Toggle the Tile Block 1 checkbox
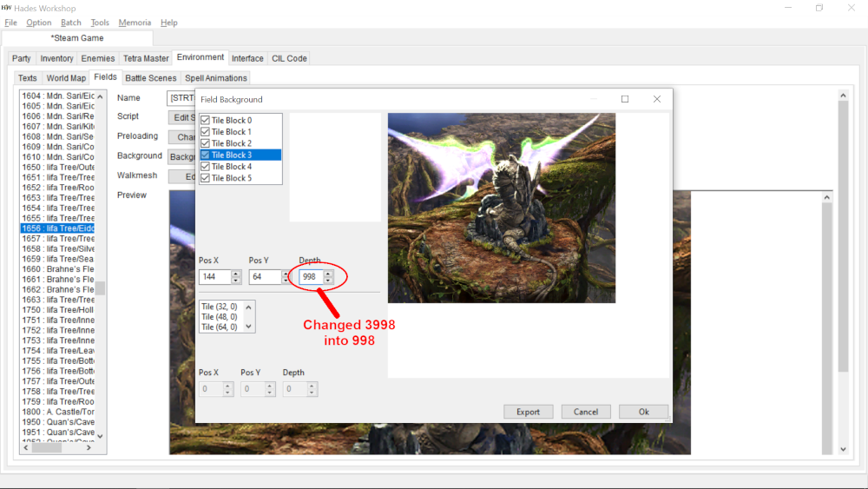Image resolution: width=868 pixels, height=489 pixels. click(206, 132)
